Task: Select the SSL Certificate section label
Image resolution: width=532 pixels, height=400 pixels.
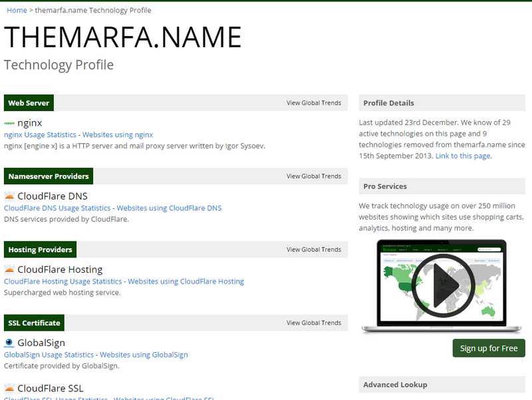Action: click(34, 323)
